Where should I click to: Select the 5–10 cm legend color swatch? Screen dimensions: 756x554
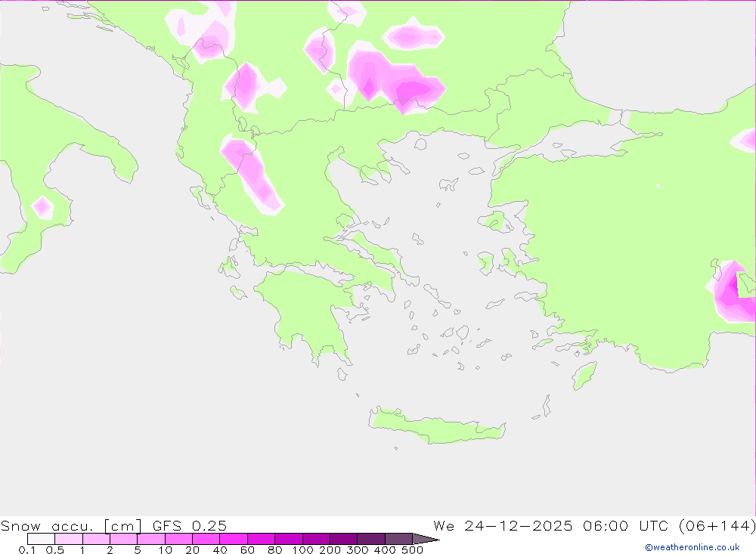tap(151, 539)
